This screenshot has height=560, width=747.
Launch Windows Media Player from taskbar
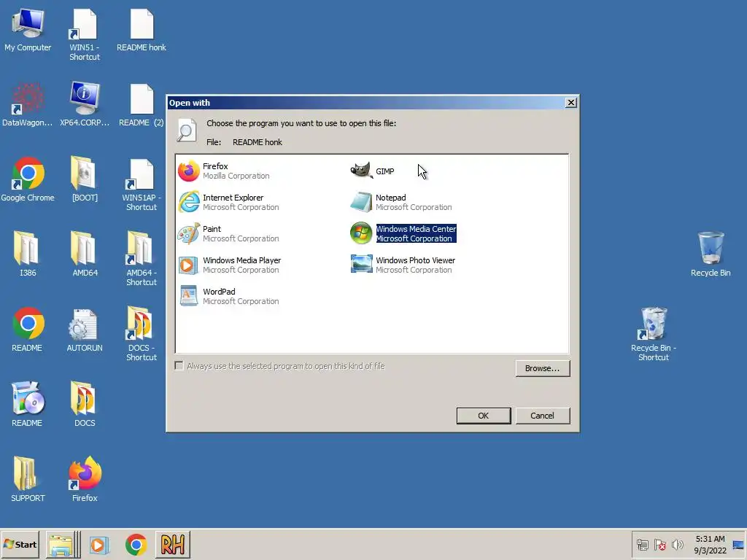[98, 545]
